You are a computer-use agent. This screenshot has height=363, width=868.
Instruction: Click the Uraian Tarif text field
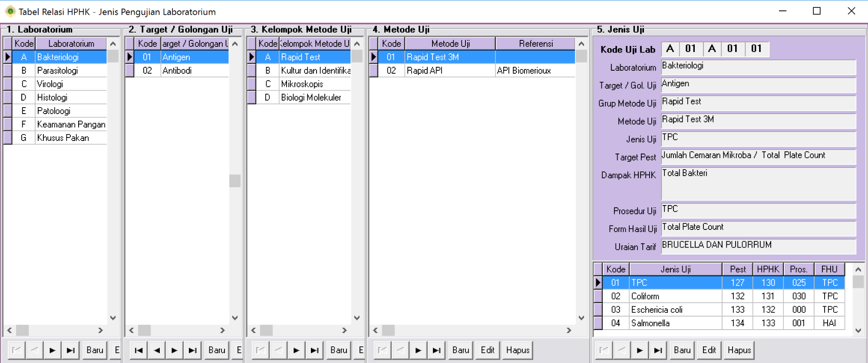coord(758,245)
